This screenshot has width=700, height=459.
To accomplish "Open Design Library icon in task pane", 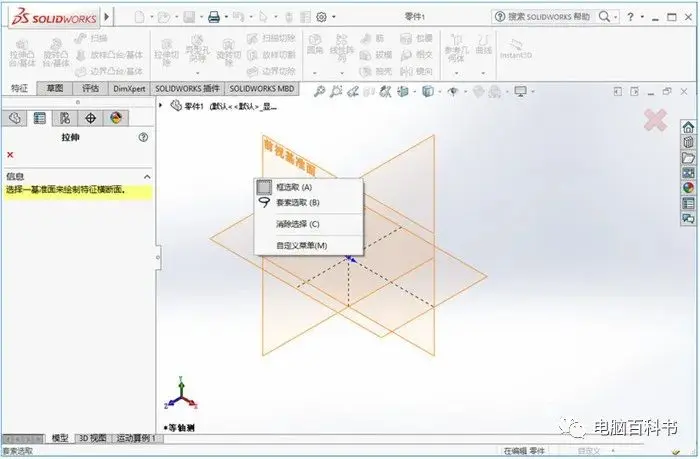I will 688,142.
